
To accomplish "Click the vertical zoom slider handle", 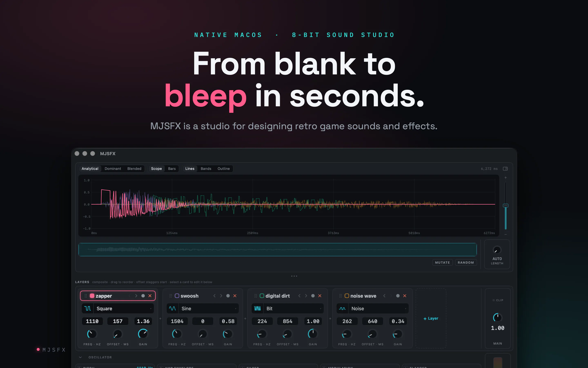I will pos(506,206).
